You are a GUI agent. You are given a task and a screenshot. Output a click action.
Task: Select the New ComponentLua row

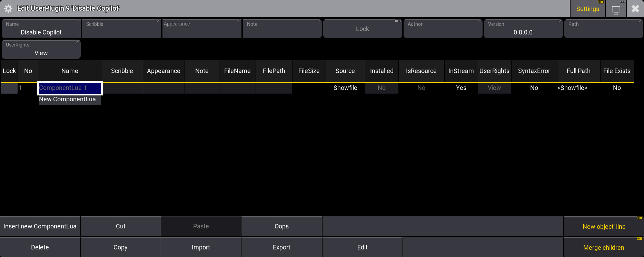point(68,99)
